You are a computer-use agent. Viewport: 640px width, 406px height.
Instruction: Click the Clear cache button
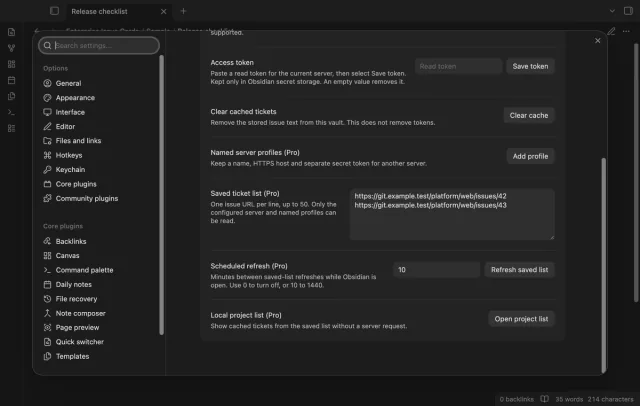[x=529, y=115]
